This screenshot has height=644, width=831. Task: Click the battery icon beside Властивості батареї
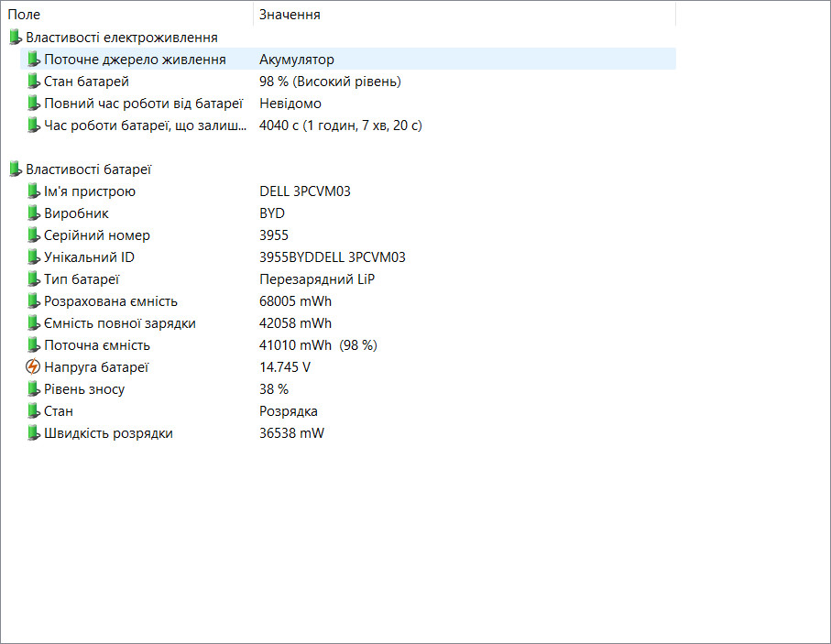[x=16, y=169]
